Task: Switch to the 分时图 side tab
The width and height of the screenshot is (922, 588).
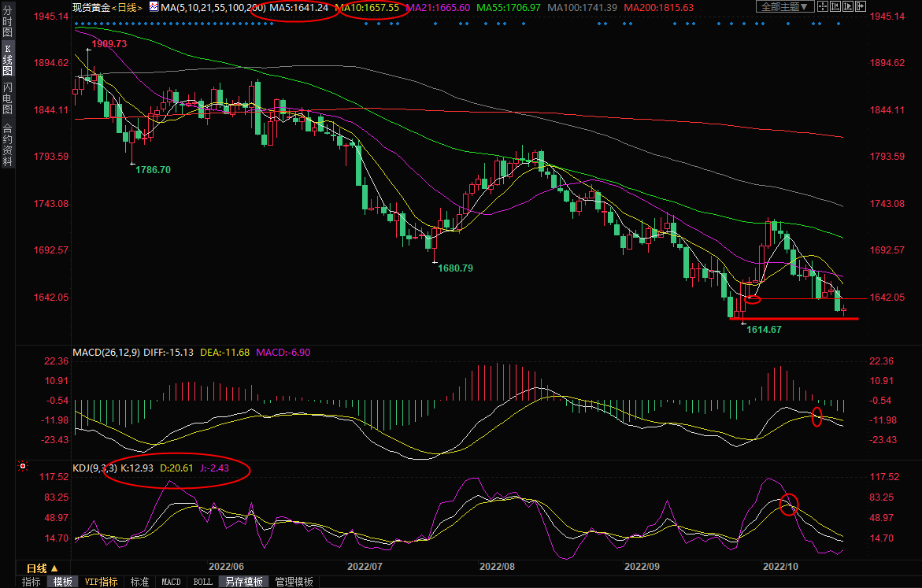Action: (7, 26)
